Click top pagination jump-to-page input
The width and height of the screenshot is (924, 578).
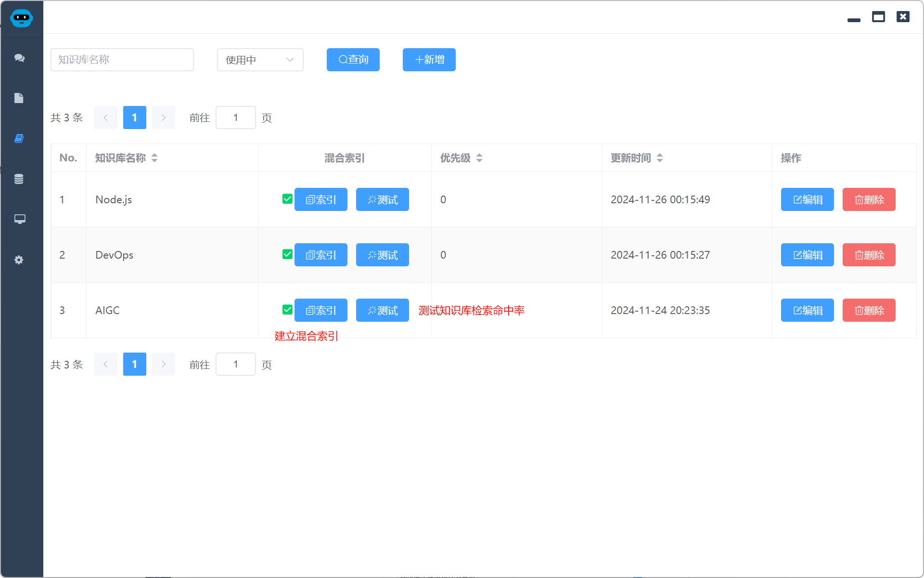tap(236, 118)
